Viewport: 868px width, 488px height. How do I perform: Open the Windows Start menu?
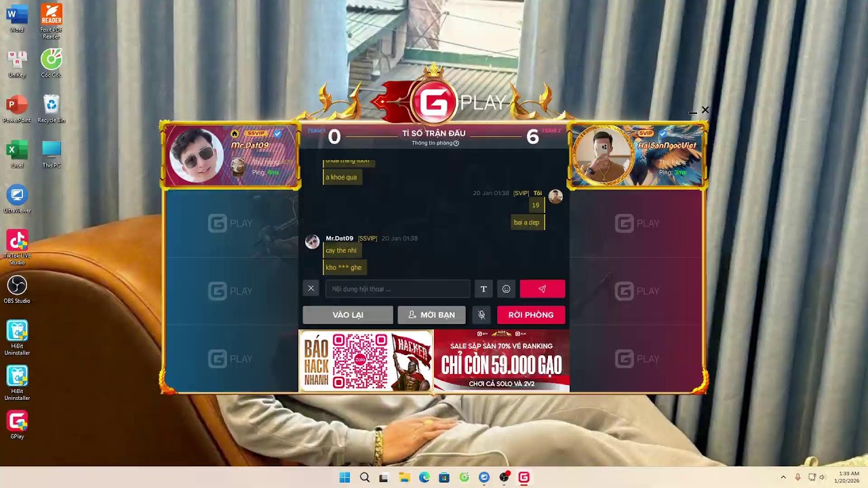click(x=344, y=477)
